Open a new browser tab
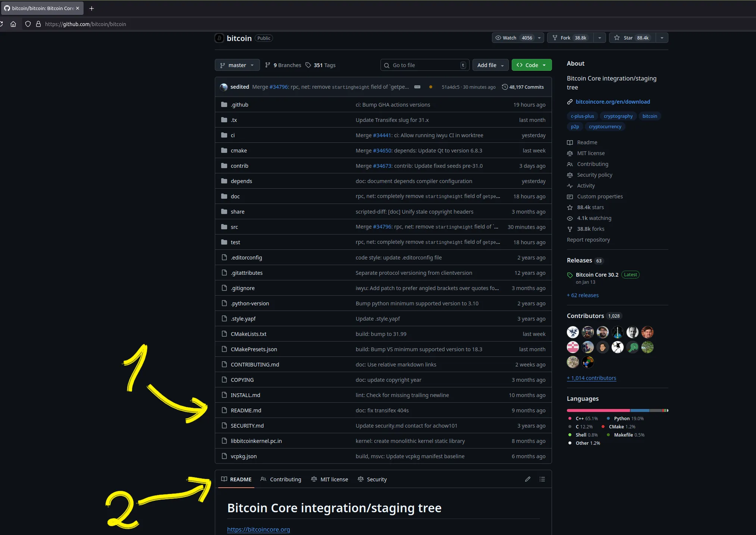The height and width of the screenshot is (535, 756). [x=91, y=8]
